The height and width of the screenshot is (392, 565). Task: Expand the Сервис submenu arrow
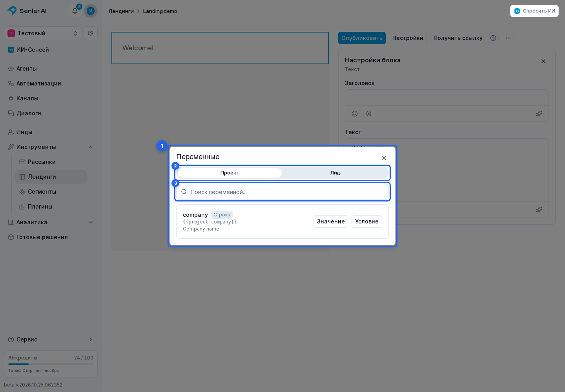(91, 339)
